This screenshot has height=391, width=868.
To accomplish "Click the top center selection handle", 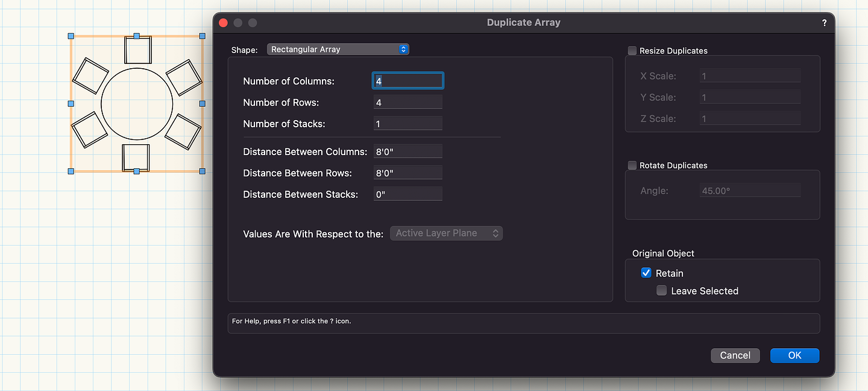I will click(x=136, y=36).
